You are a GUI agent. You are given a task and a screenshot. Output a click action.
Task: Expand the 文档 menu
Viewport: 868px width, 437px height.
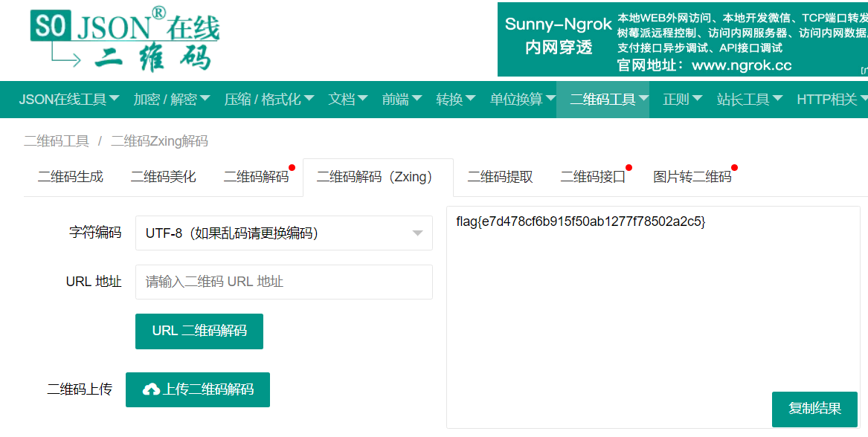point(347,100)
